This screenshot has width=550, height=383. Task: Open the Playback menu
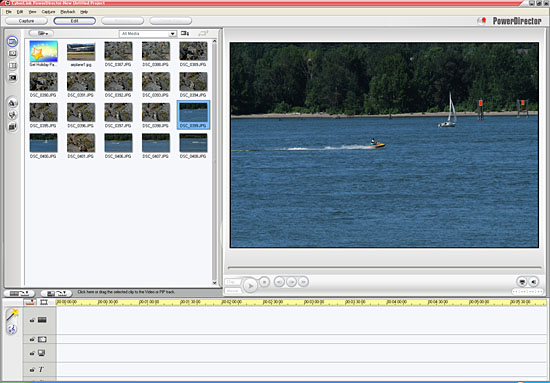tap(68, 12)
